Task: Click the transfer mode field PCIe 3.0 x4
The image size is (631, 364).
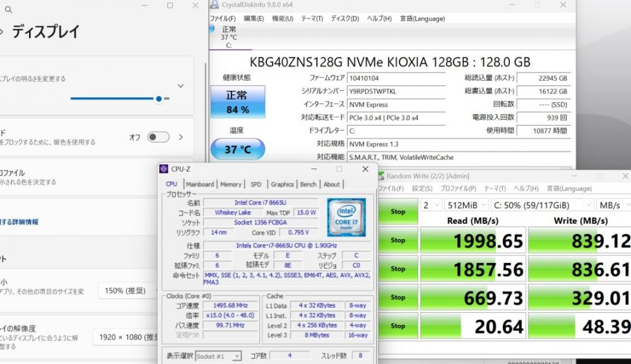Action: tap(396, 118)
